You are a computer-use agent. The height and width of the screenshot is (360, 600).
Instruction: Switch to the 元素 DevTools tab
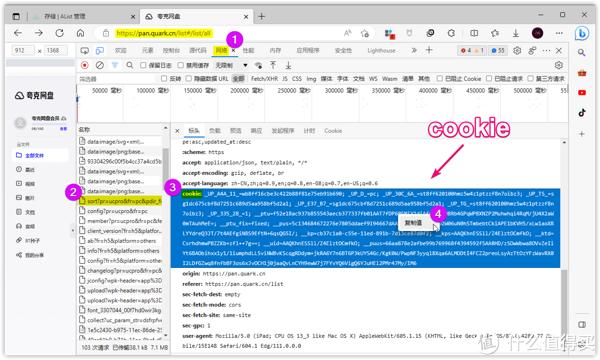pos(147,50)
